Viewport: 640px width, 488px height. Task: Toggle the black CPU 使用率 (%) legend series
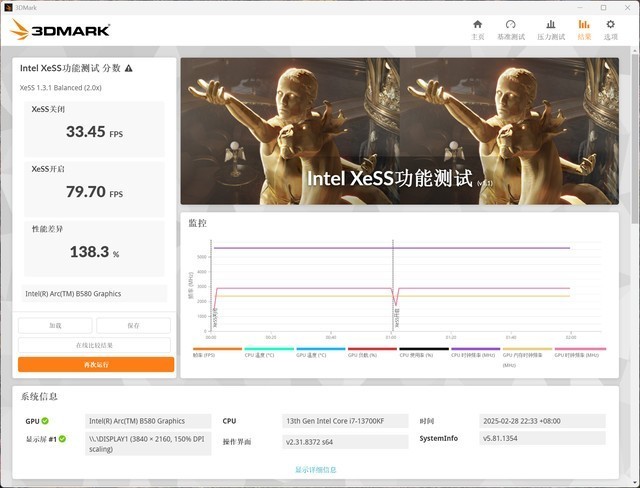point(424,353)
